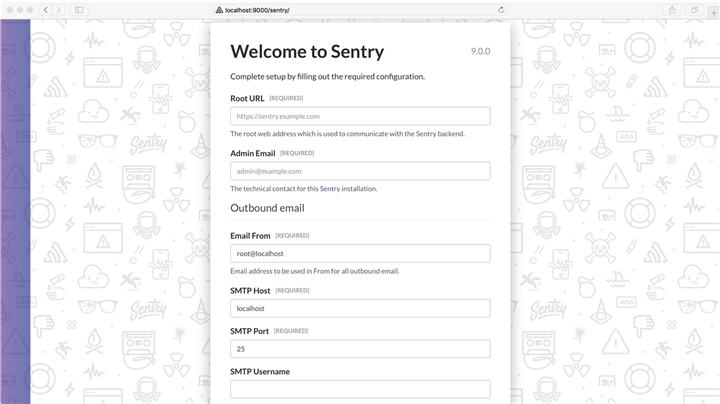Click the SMTP Host field showing localhost
Image resolution: width=720 pixels, height=404 pixels.
(x=360, y=309)
